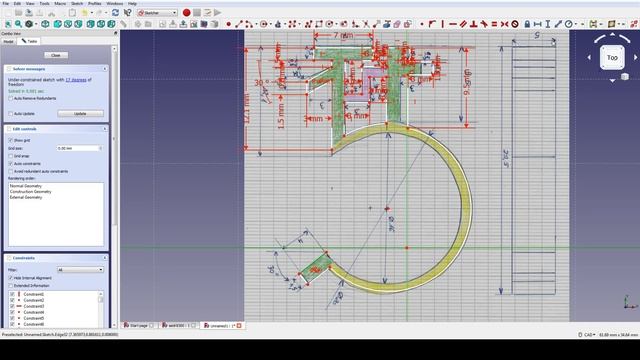
Task: Select Construction Geometry in rendering order list
Action: pos(31,191)
